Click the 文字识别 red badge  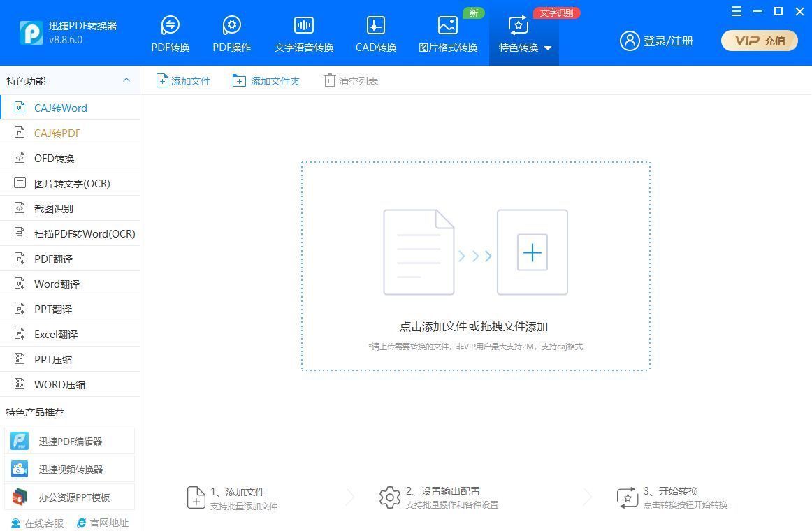click(557, 13)
